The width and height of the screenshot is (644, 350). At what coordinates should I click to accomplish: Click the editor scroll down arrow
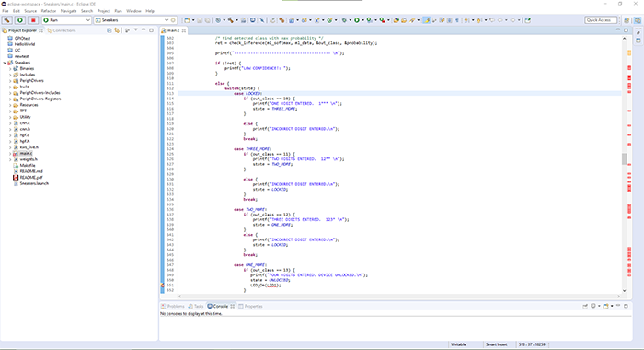[625, 291]
